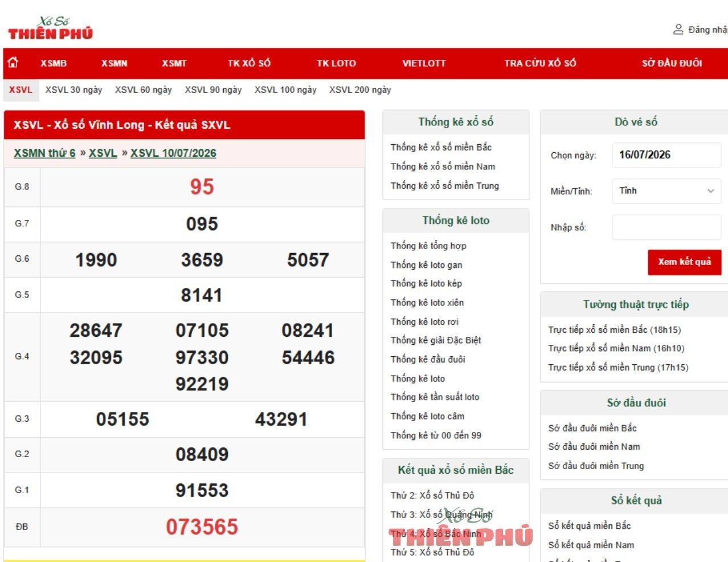Open Thống kê loto xiên link
Viewport: 728px width, 562px height.
[427, 303]
